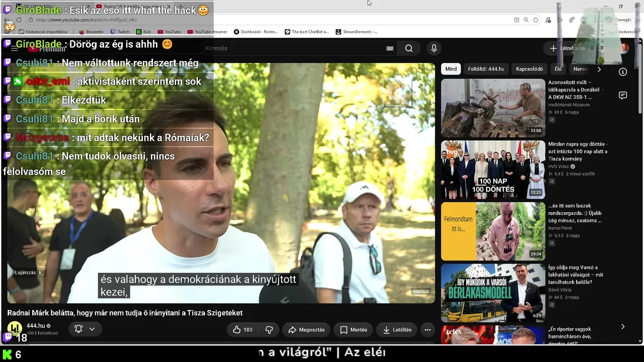The width and height of the screenshot is (644, 362).
Task: Click the Létrehozás create button
Action: point(568,48)
